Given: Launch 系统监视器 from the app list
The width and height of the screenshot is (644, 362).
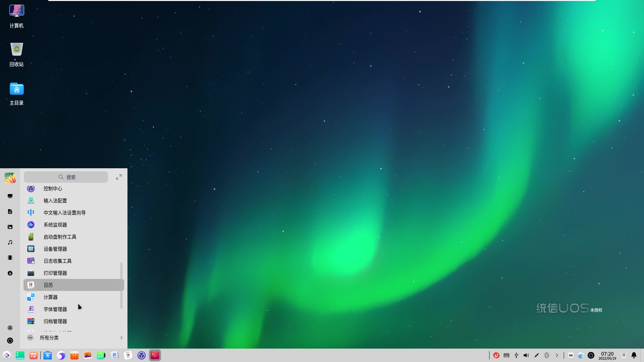Looking at the screenshot, I should [55, 225].
